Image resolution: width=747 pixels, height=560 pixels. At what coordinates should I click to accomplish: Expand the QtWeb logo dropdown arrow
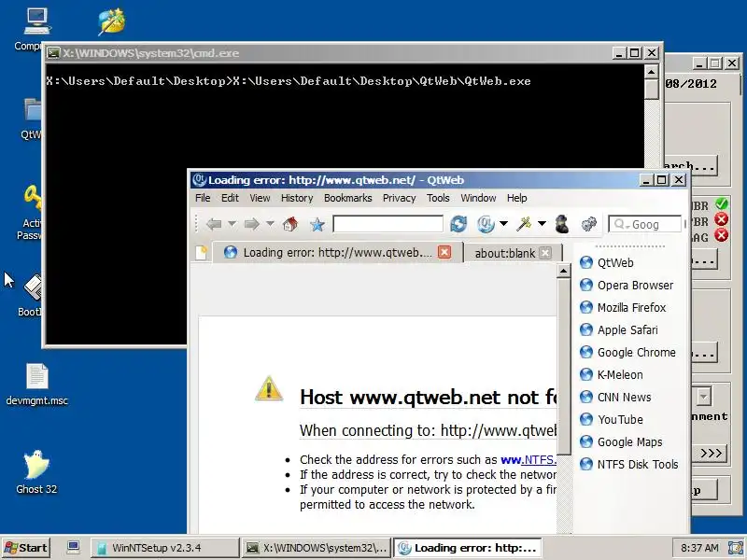503,224
